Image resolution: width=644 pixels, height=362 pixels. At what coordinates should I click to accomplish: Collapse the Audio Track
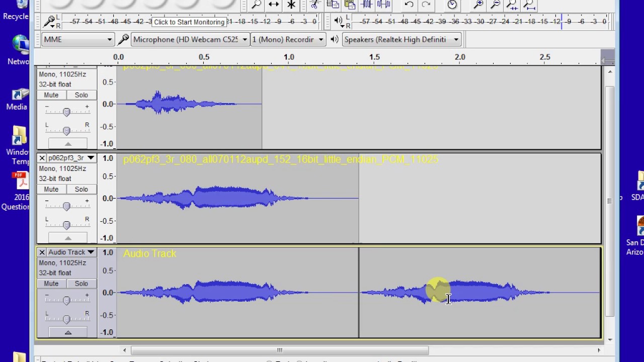pos(68,332)
